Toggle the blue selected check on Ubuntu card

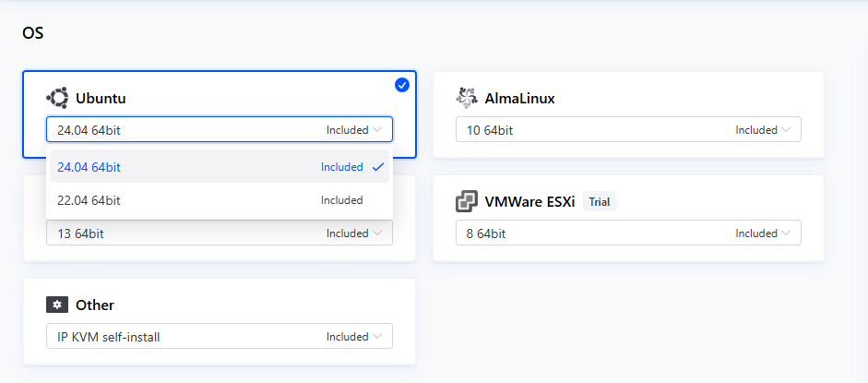point(402,85)
